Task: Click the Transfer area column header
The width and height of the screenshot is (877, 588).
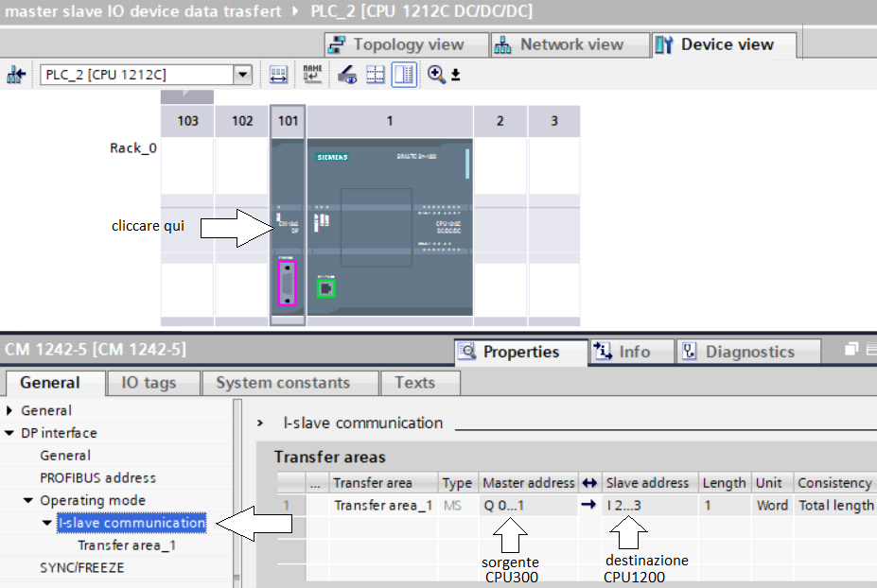Action: (383, 482)
